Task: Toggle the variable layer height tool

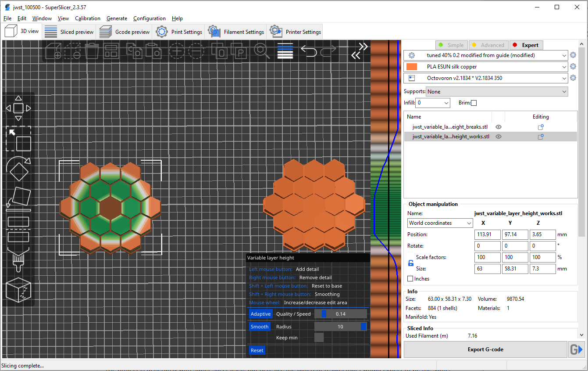Action: click(285, 51)
